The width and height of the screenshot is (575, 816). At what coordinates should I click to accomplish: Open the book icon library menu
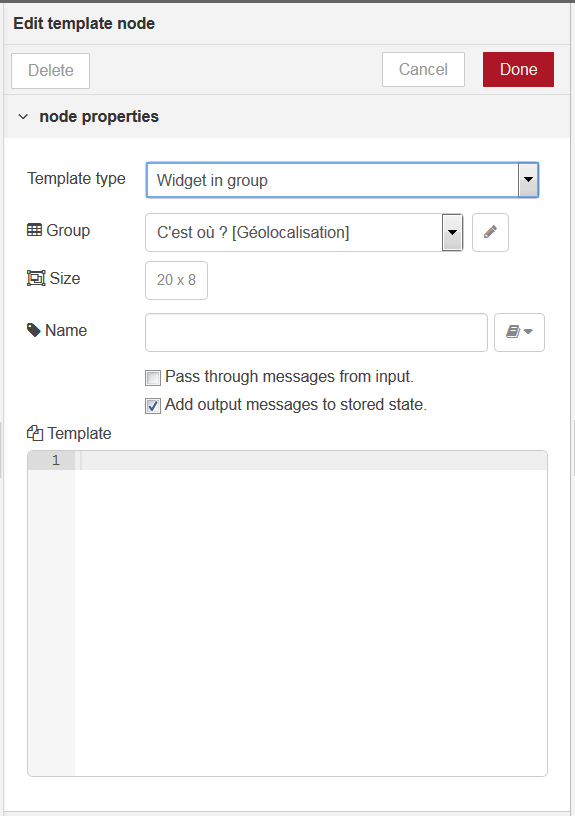[519, 332]
